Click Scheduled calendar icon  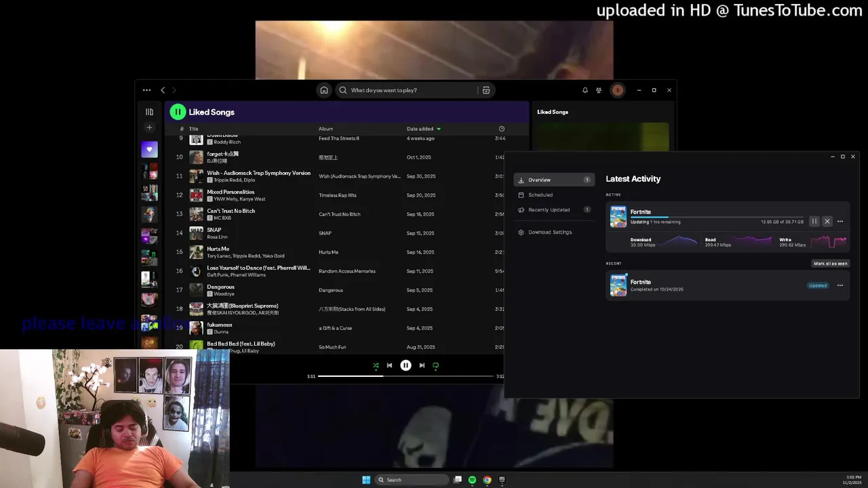pos(521,195)
